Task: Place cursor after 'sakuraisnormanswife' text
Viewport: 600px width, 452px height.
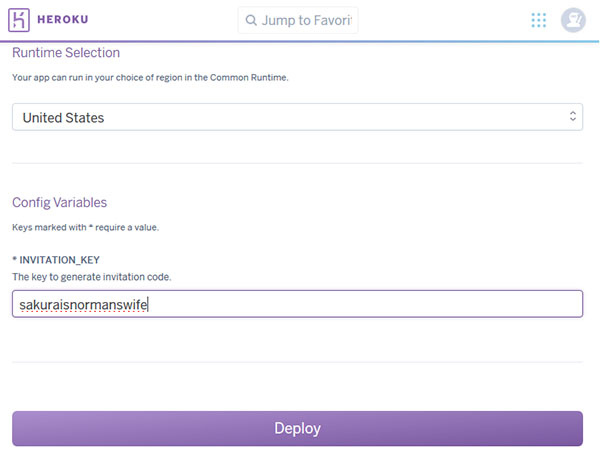Action: 149,304
